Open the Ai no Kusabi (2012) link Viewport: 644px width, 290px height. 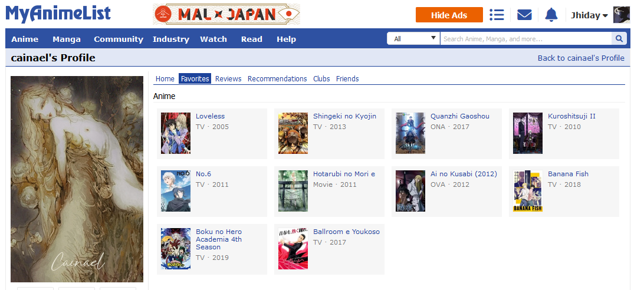point(464,174)
